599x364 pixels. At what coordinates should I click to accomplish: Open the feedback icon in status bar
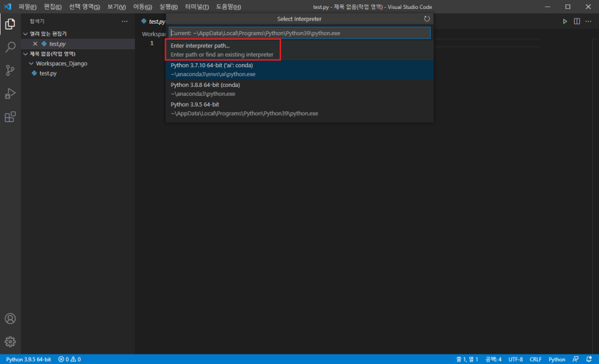pyautogui.click(x=576, y=360)
